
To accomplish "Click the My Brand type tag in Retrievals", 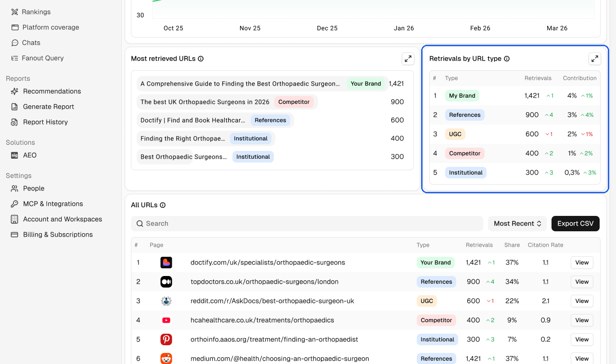I will point(462,96).
